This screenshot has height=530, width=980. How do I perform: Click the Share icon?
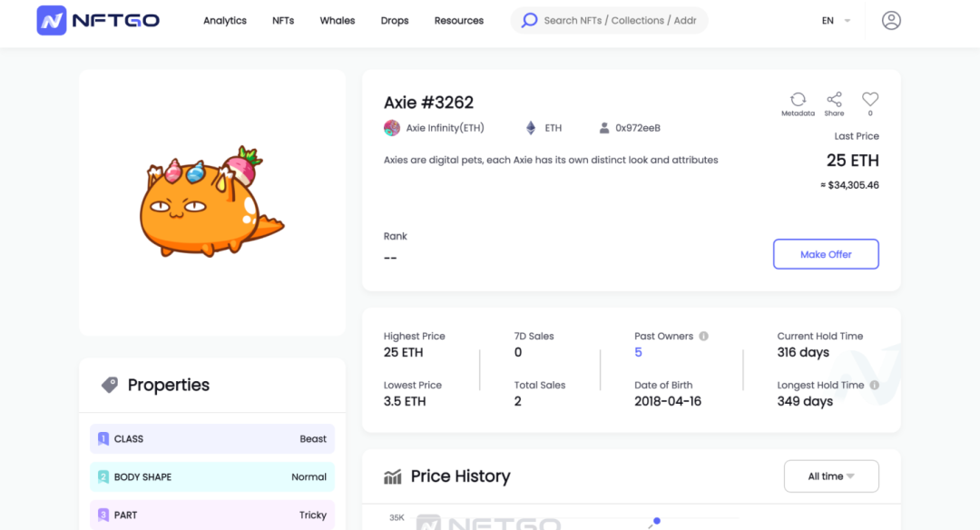(835, 100)
